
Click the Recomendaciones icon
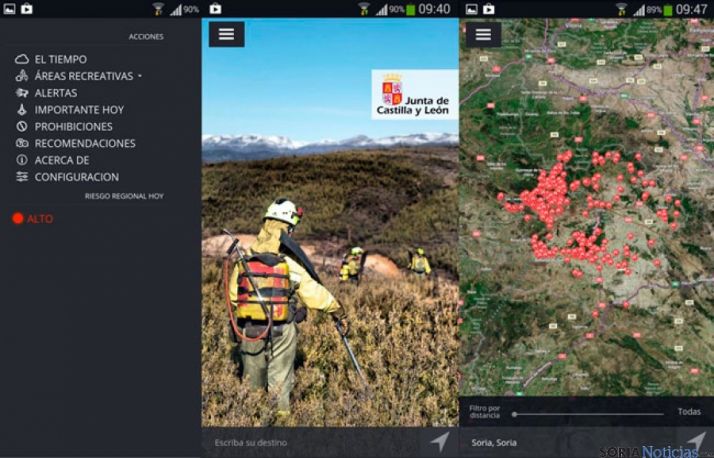click(22, 144)
